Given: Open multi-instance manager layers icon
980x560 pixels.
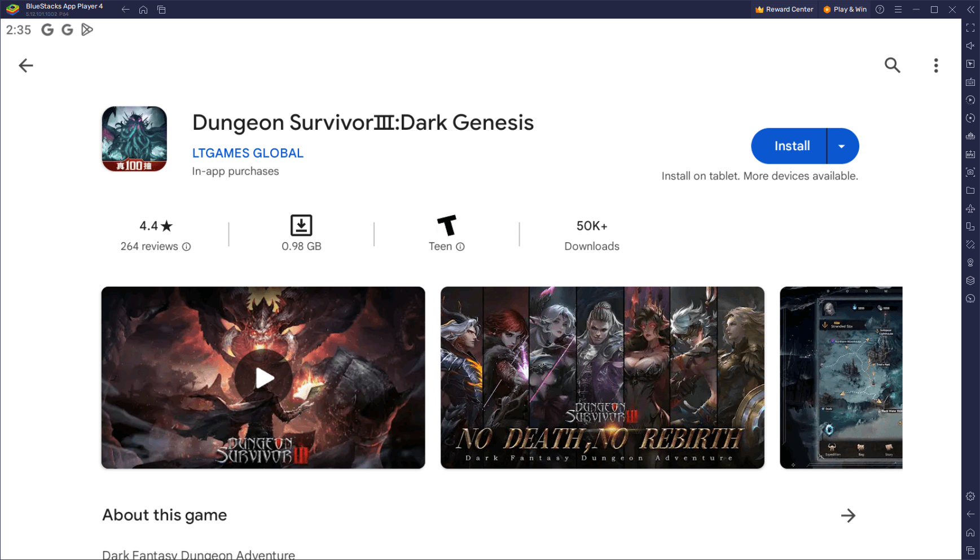Looking at the screenshot, I should [x=970, y=281].
